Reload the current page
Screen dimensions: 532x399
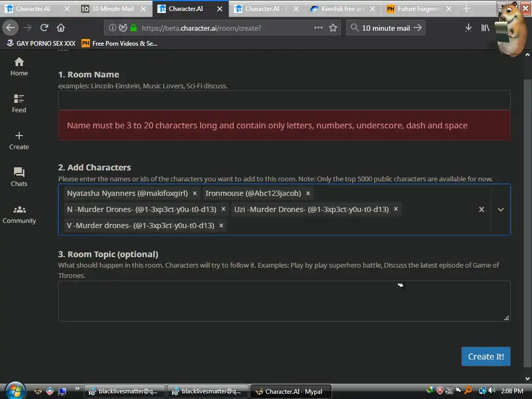coord(44,28)
